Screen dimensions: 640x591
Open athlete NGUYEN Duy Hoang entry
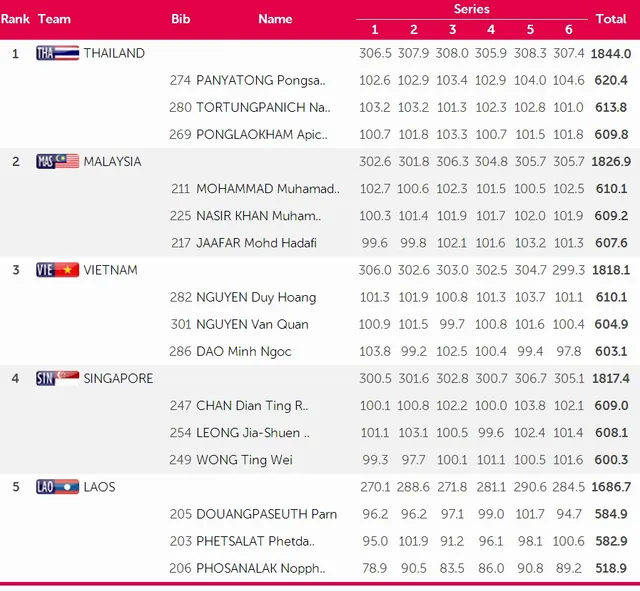click(256, 297)
